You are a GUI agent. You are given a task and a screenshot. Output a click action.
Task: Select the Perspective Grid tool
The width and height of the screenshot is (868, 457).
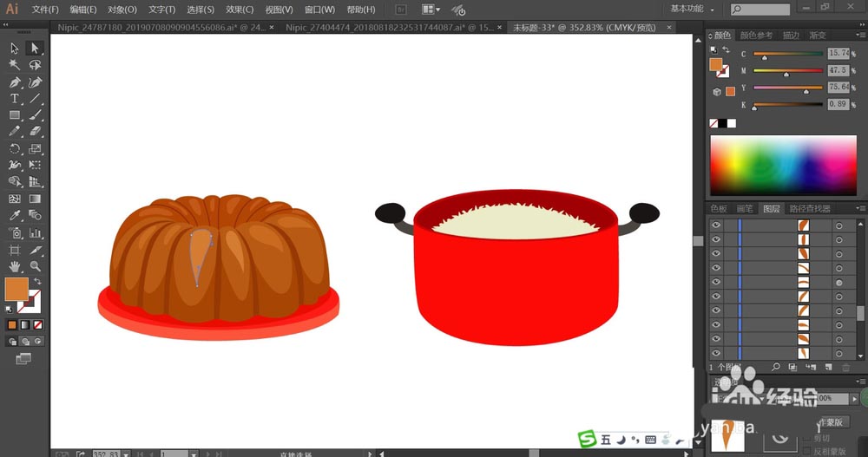pos(35,182)
